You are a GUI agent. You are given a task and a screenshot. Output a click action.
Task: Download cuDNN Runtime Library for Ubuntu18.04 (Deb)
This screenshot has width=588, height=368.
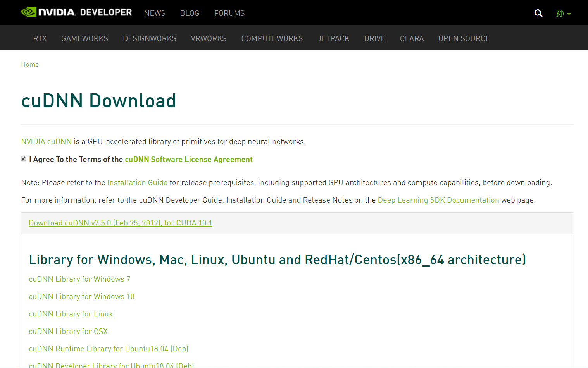click(x=109, y=349)
